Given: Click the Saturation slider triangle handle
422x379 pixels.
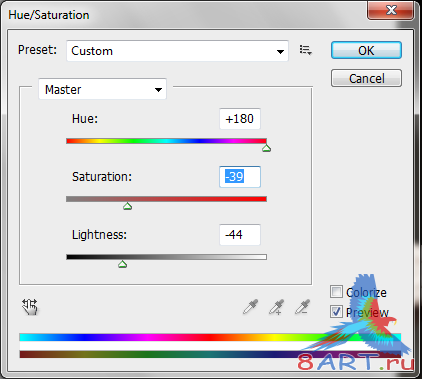Looking at the screenshot, I should point(127,206).
